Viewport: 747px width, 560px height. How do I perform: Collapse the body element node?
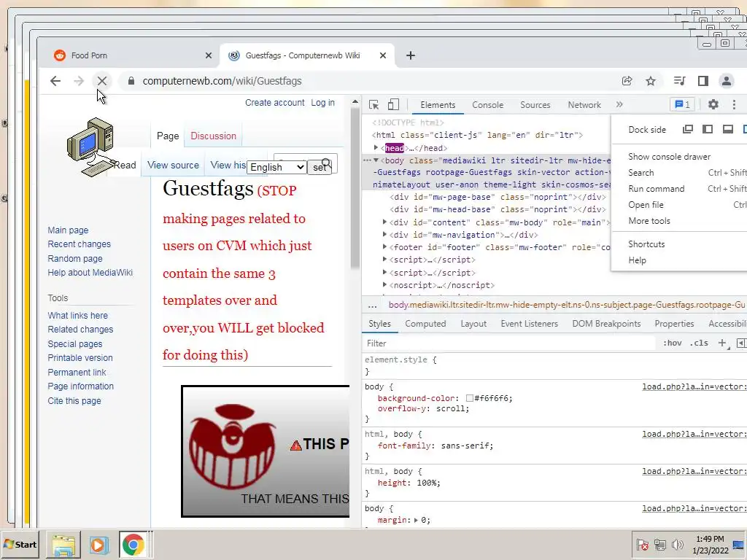(x=376, y=160)
